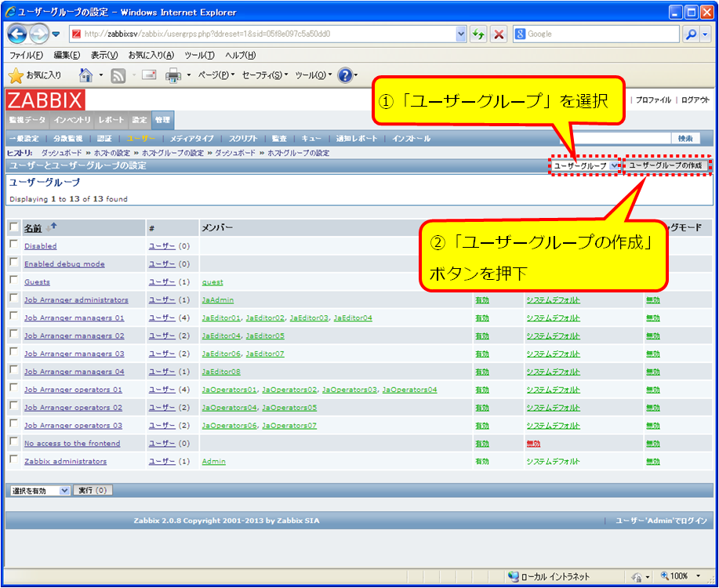Open the ユーザーグループ dropdown selector
The height and width of the screenshot is (588, 719).
(586, 166)
